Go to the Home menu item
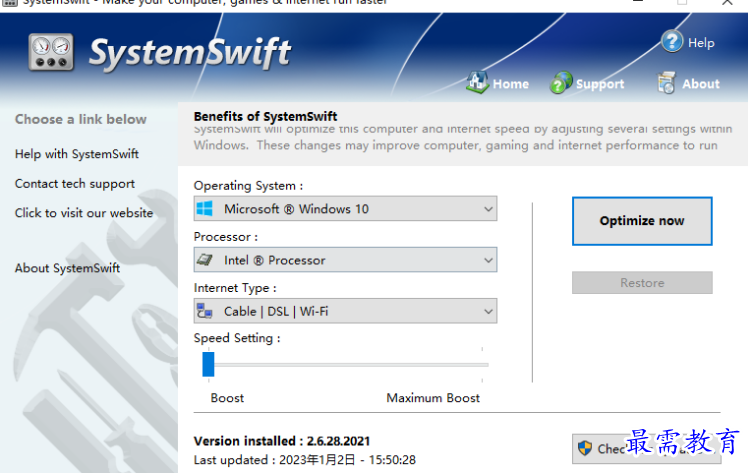Image resolution: width=748 pixels, height=473 pixels. (510, 84)
